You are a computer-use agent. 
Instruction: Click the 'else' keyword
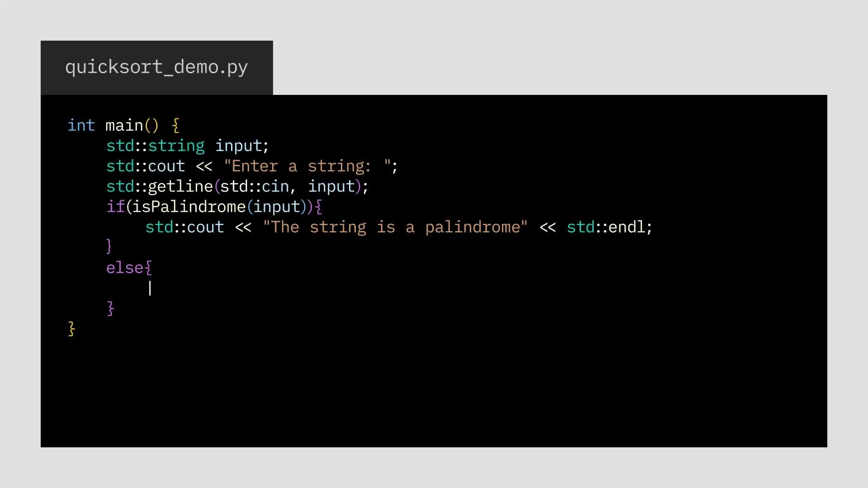point(125,267)
